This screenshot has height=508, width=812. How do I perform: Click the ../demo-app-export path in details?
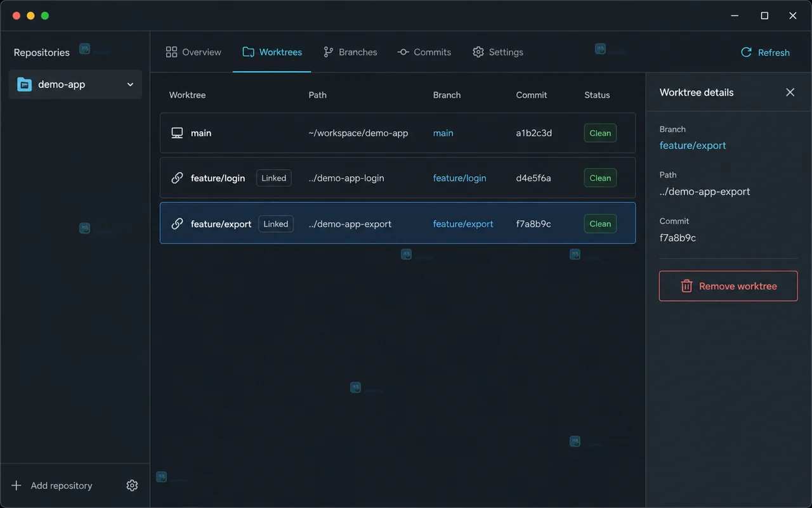click(x=705, y=192)
